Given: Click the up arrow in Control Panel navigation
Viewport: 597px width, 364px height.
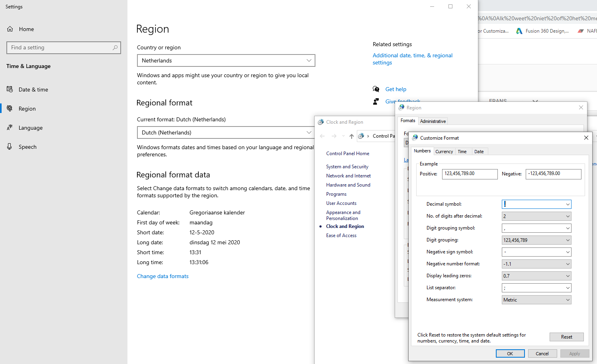Looking at the screenshot, I should coord(351,136).
